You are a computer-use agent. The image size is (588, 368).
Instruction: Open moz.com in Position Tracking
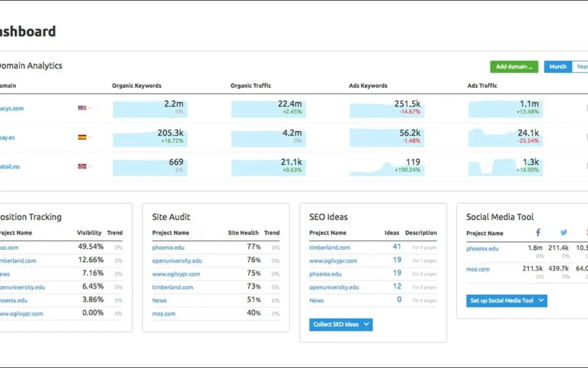click(x=9, y=248)
